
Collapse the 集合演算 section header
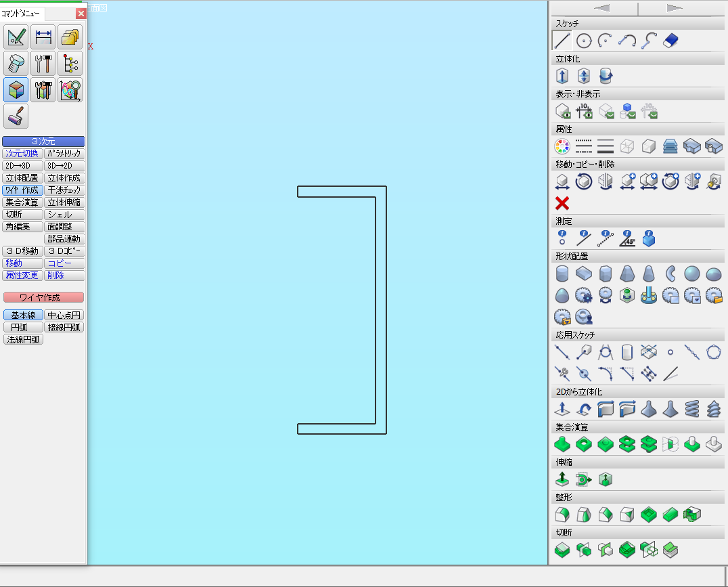click(x=637, y=427)
